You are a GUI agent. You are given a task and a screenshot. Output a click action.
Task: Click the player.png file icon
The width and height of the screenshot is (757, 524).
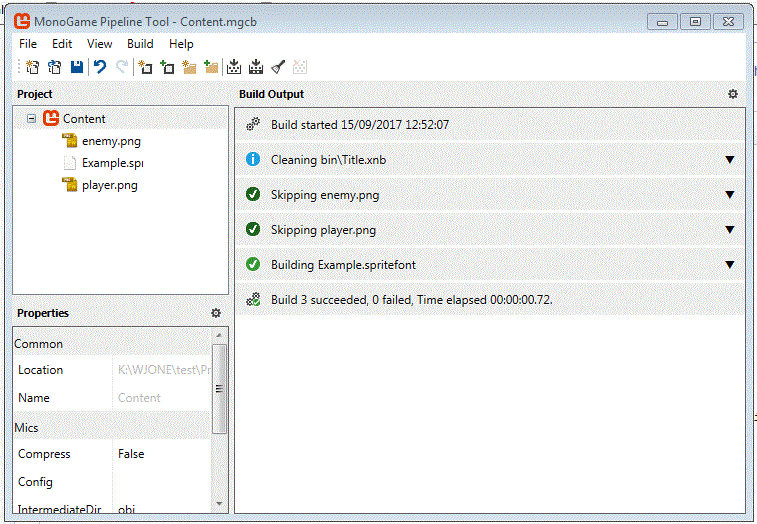coord(70,184)
